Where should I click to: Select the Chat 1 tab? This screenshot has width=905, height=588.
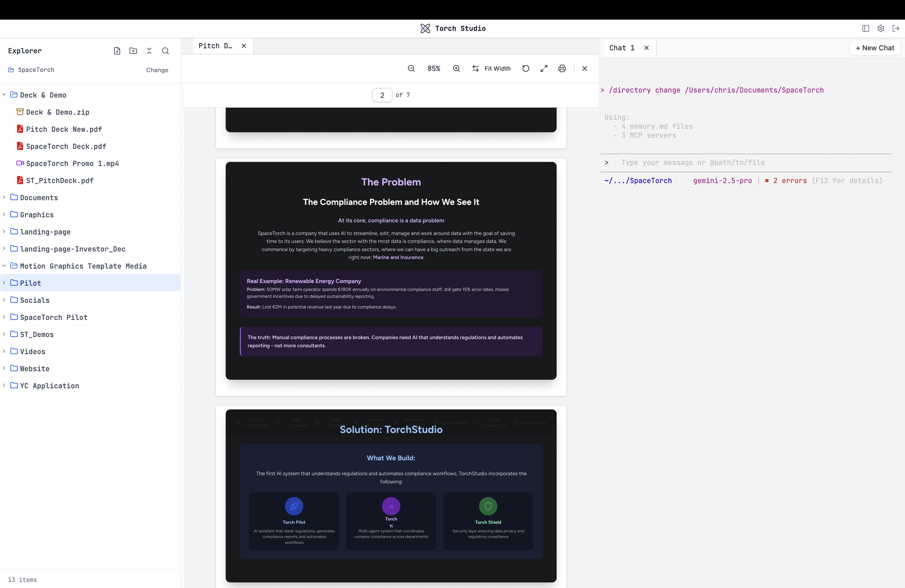(622, 48)
